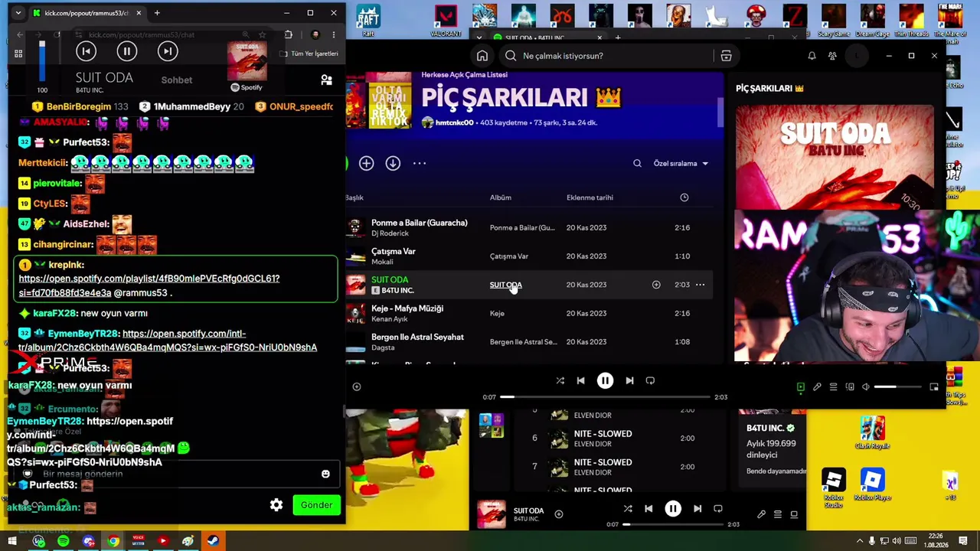Adjust the blue system volume slider at 100
980x551 pixels.
(42, 61)
